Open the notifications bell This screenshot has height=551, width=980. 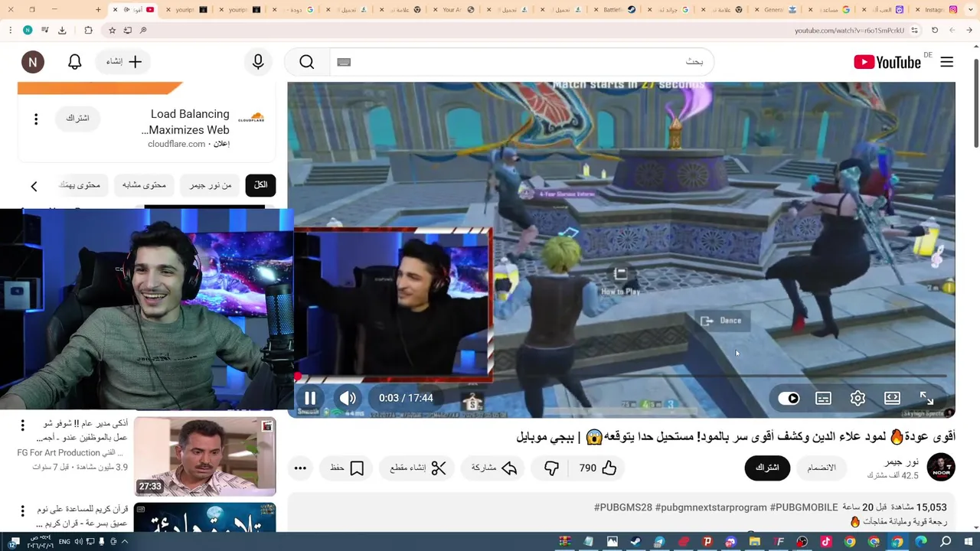(74, 62)
